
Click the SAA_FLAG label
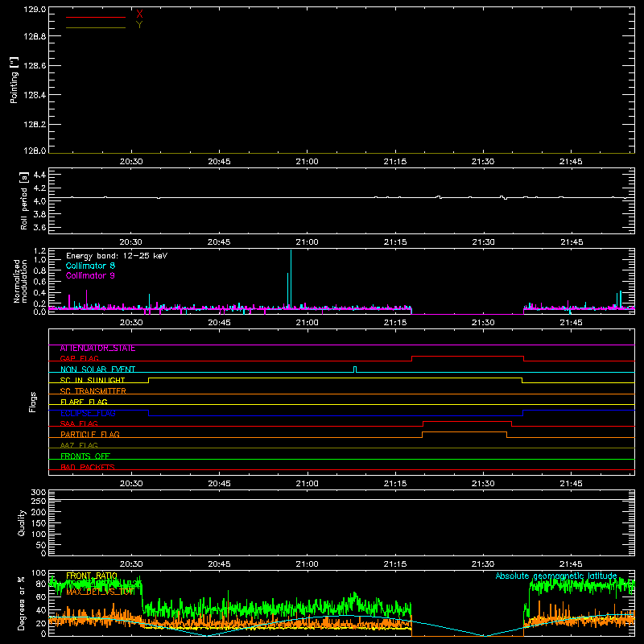coord(79,423)
